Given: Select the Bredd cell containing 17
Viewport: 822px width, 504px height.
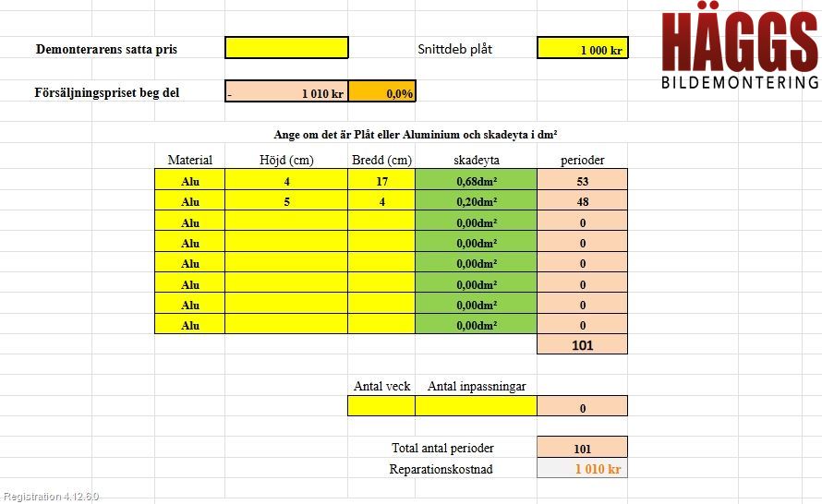Looking at the screenshot, I should click(x=381, y=180).
